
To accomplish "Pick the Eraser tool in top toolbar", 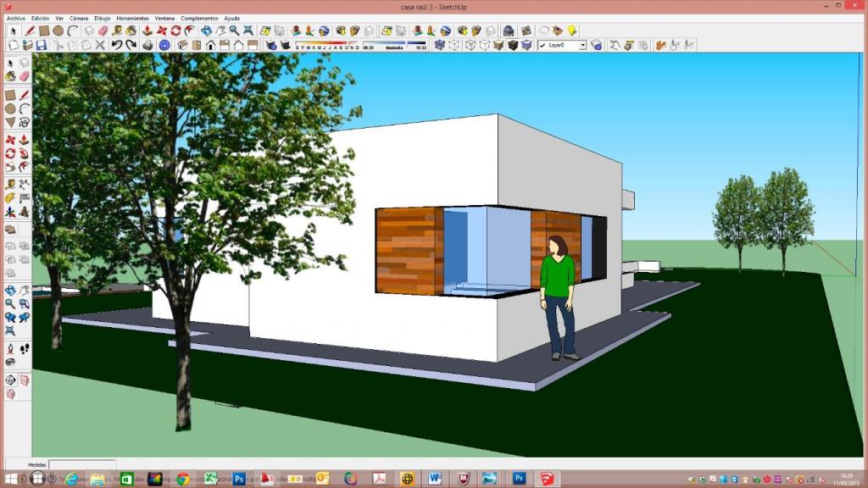I will pyautogui.click(x=103, y=30).
